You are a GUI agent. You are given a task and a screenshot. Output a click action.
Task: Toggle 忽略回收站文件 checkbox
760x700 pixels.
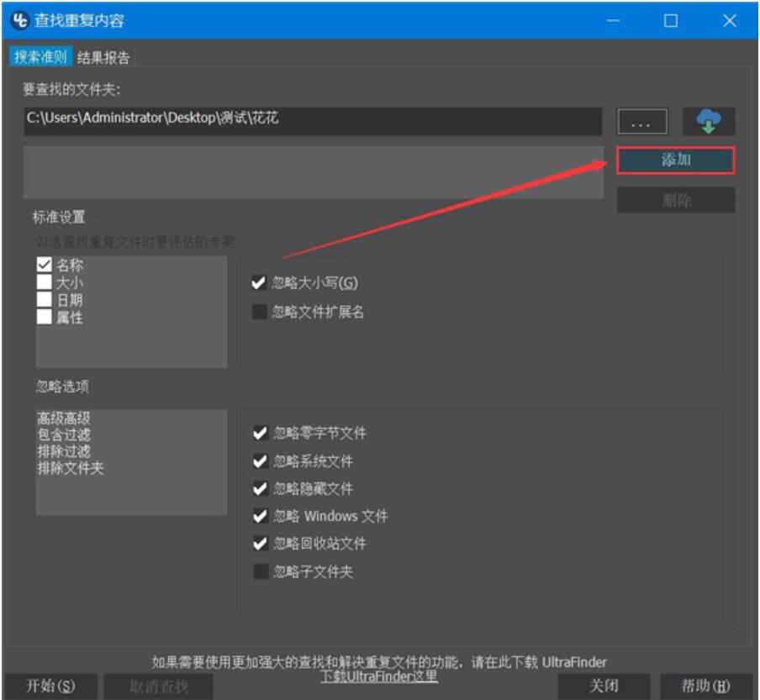pos(261,544)
